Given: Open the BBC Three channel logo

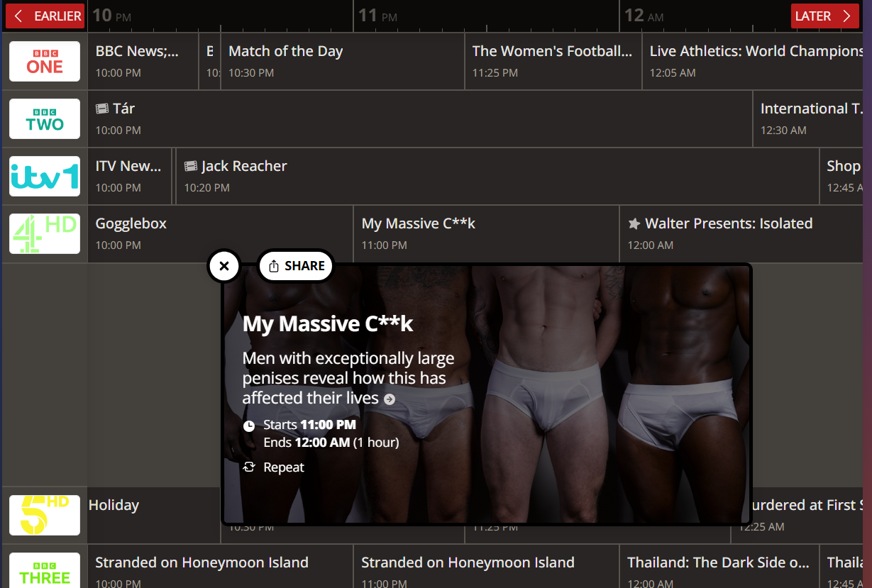Looking at the screenshot, I should click(45, 570).
